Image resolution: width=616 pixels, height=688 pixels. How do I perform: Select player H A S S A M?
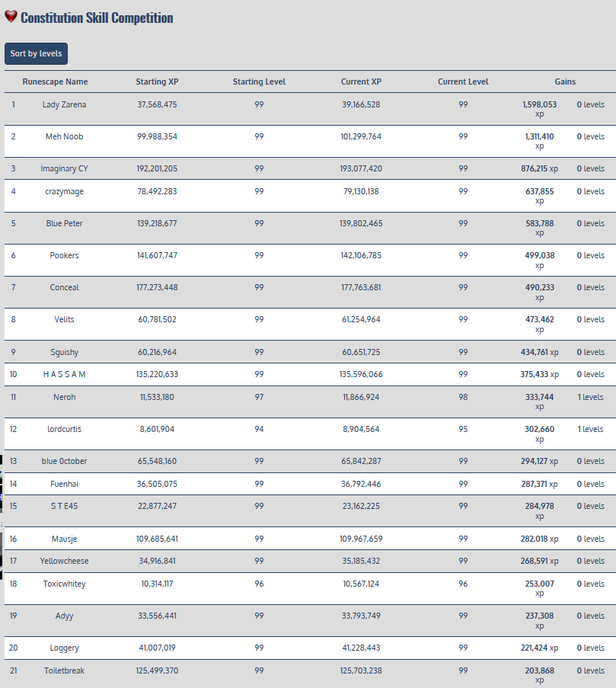(64, 374)
